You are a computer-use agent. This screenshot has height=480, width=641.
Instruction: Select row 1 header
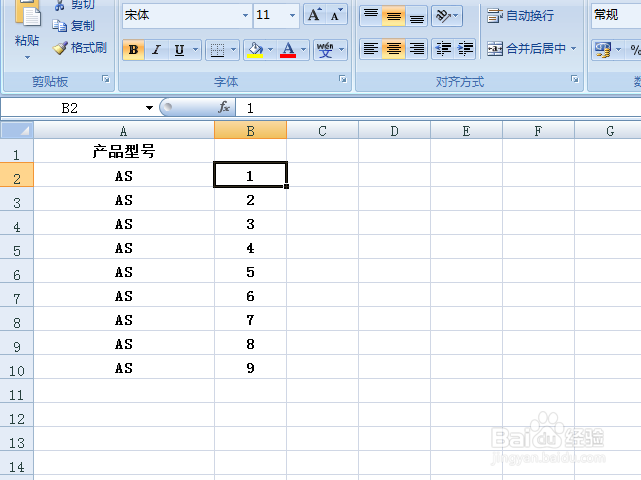click(x=16, y=151)
